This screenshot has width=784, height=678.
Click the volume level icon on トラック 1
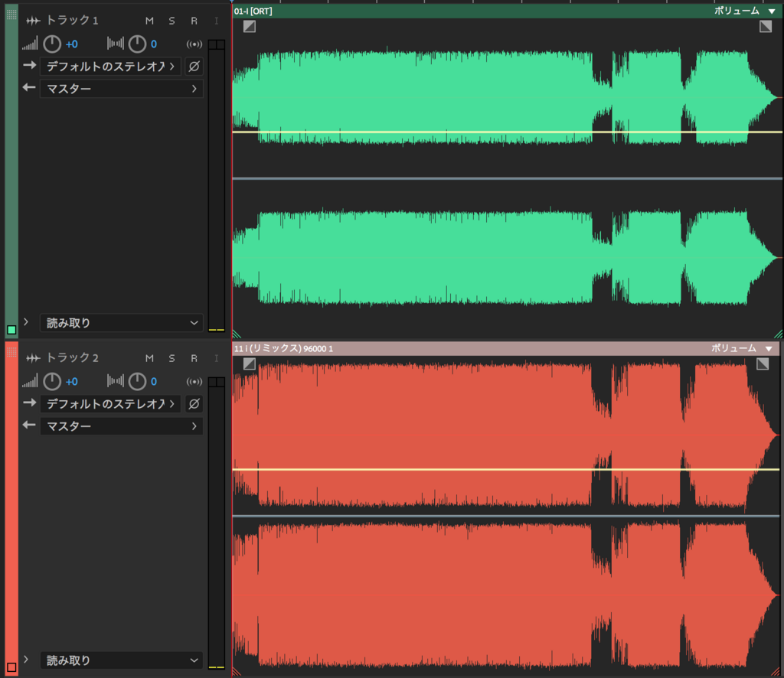[x=30, y=44]
